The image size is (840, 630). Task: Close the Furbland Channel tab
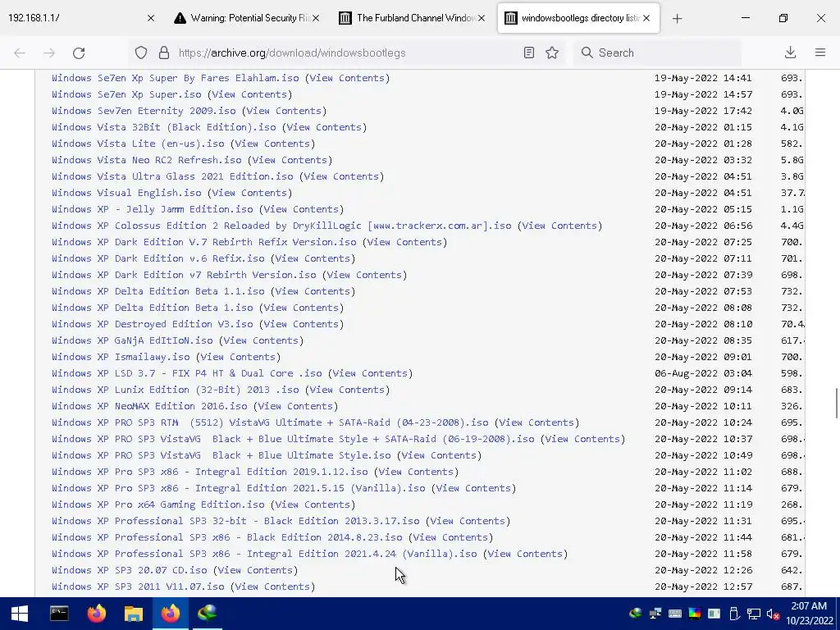click(x=482, y=18)
